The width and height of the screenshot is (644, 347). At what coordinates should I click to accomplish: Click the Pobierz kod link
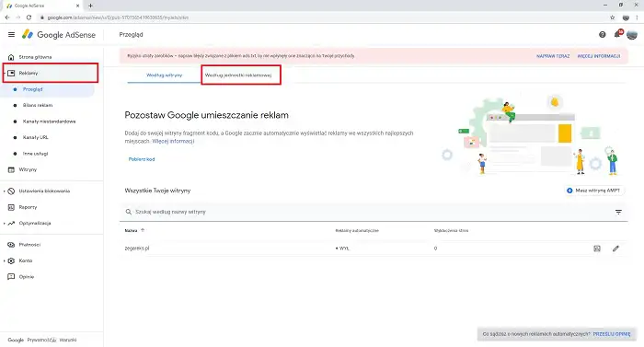point(142,159)
